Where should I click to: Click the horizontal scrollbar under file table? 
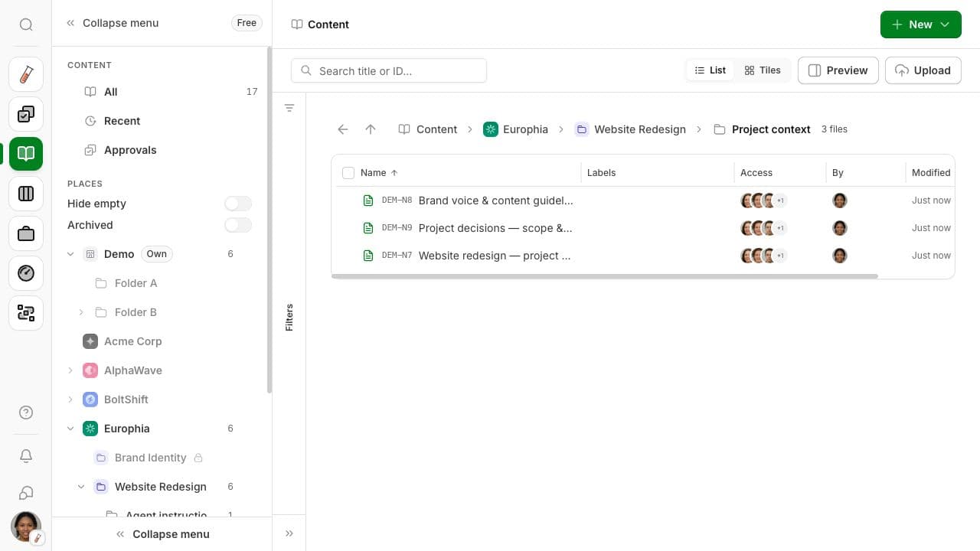coord(605,276)
